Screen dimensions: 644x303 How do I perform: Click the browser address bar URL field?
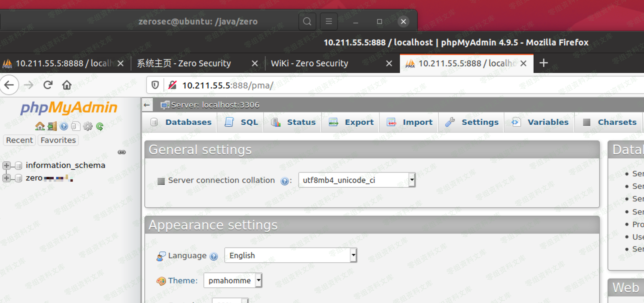click(358, 85)
